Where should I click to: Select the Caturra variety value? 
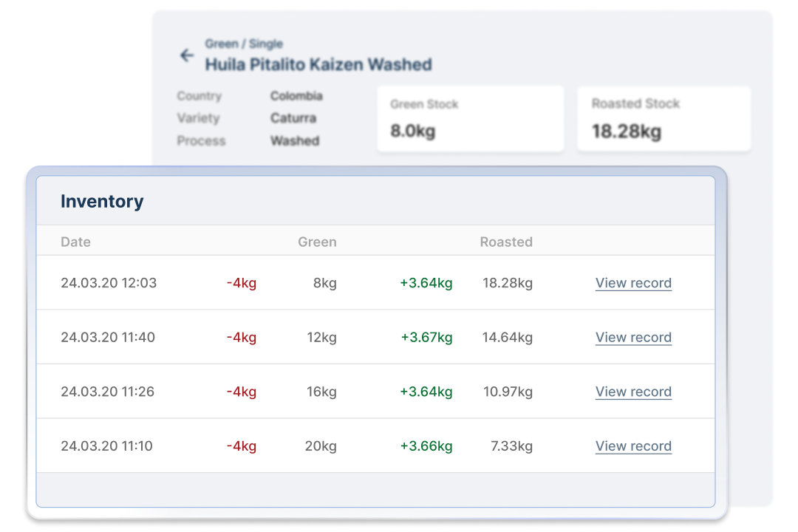coord(293,118)
